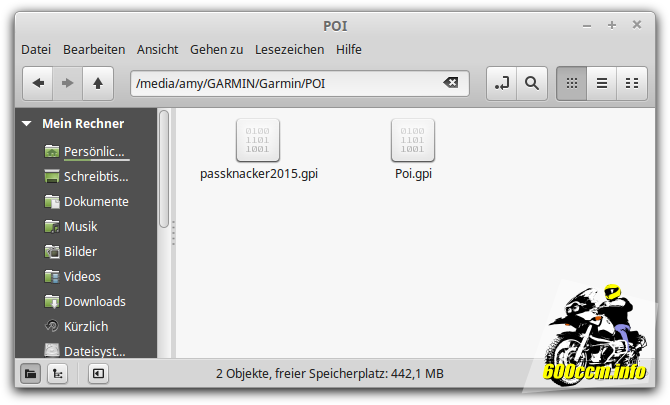Show tree view in sidebar
The width and height of the screenshot is (670, 405).
pyautogui.click(x=58, y=373)
